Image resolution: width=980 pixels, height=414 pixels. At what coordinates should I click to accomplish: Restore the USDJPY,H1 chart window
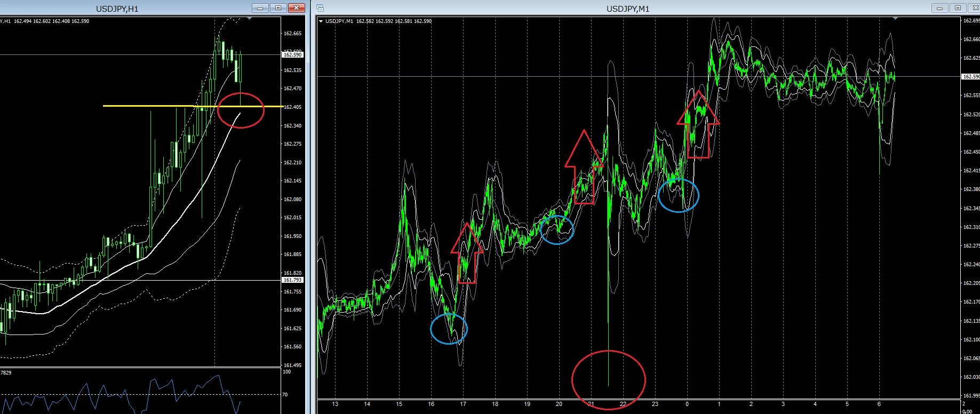coord(278,8)
